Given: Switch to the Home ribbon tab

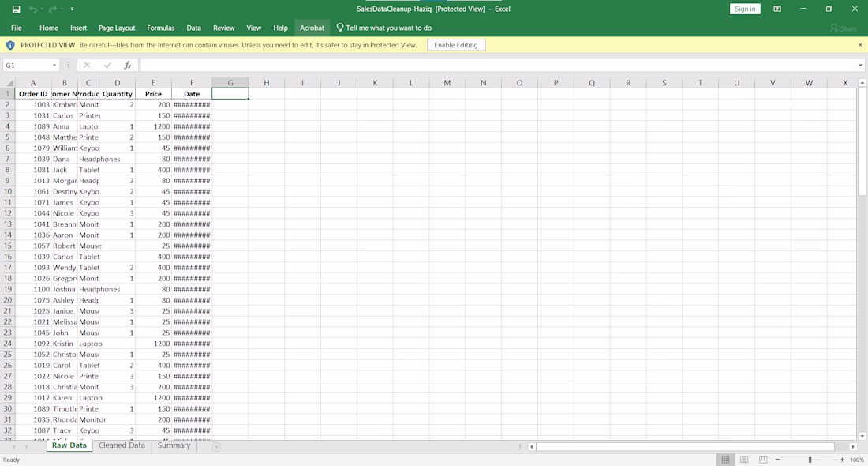Looking at the screenshot, I should (49, 28).
